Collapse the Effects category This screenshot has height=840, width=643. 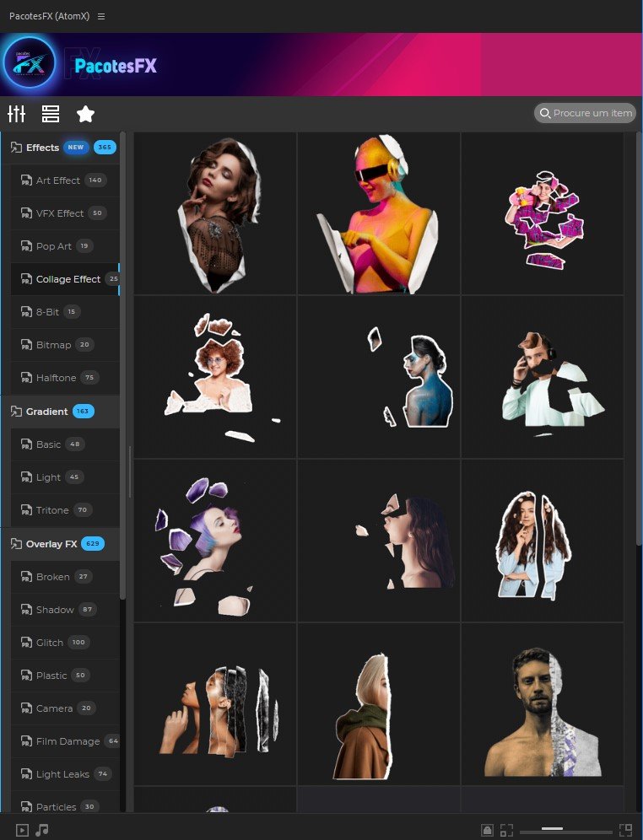42,148
